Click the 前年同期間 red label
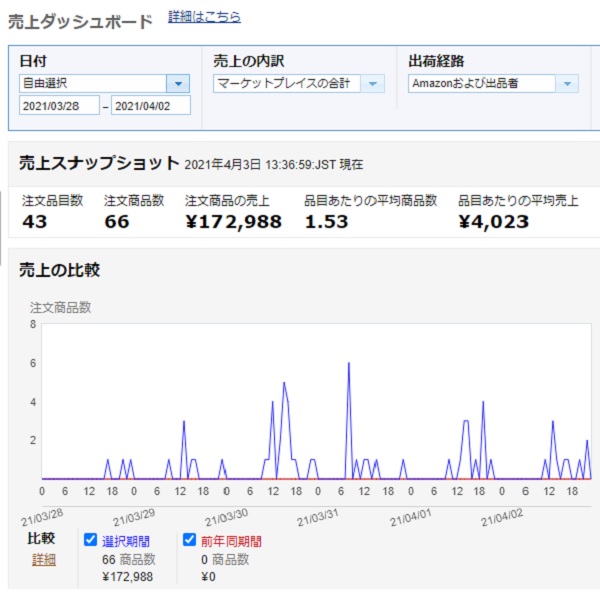 (x=231, y=541)
